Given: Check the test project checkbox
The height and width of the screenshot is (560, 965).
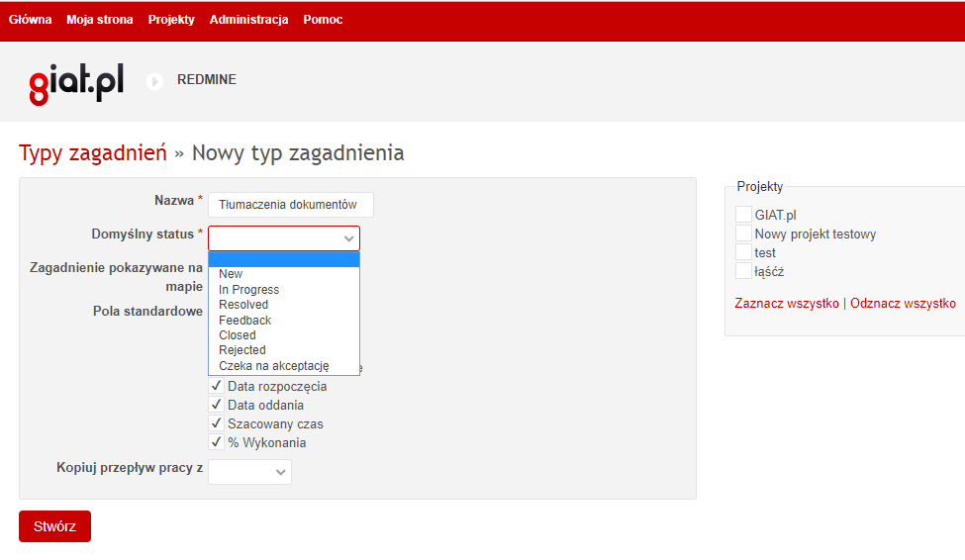Looking at the screenshot, I should 743,252.
